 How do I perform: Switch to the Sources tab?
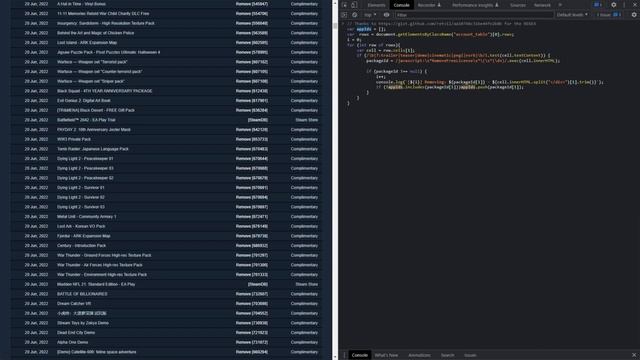[518, 5]
